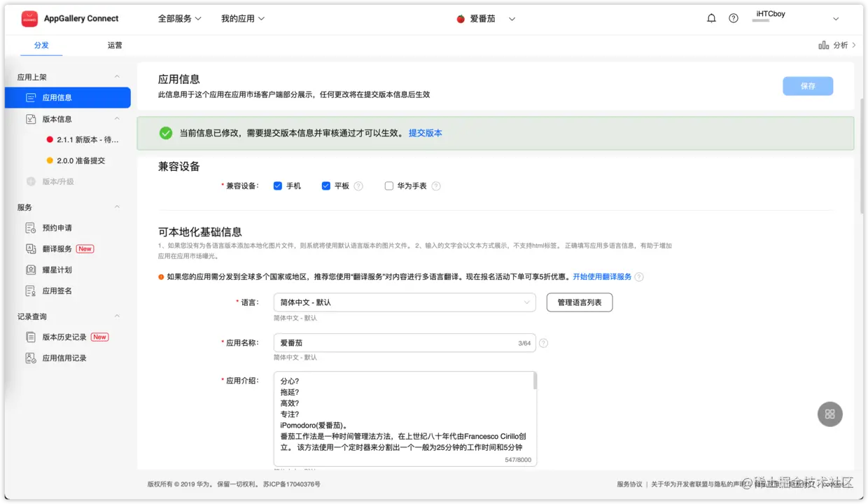
Task: Collapse the 服务 section
Action: click(x=117, y=207)
